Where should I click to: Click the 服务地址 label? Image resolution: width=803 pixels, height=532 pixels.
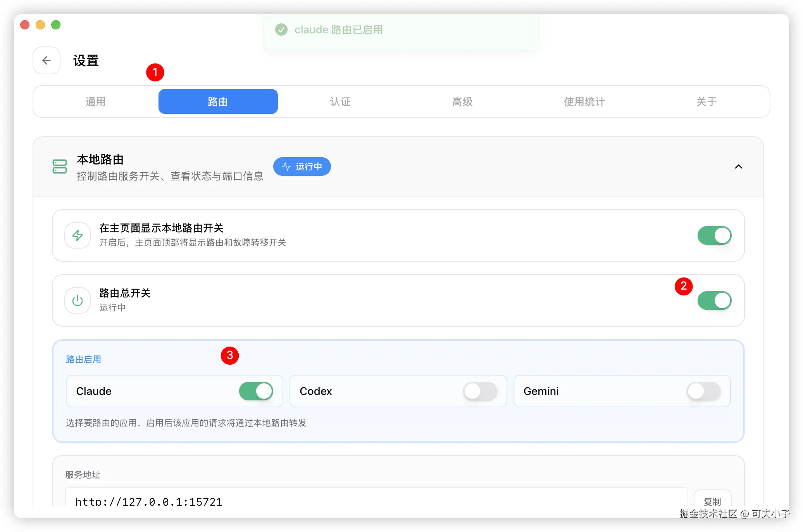[x=83, y=475]
